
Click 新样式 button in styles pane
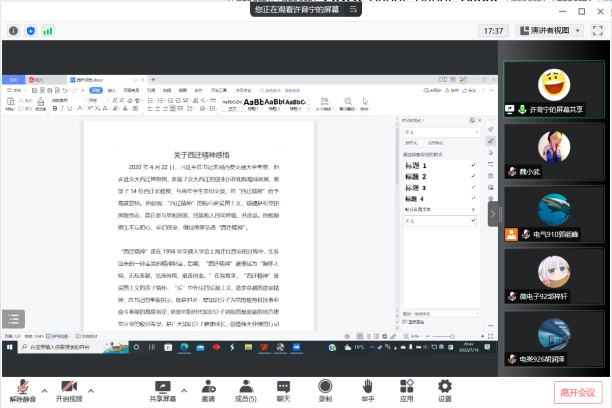point(413,143)
